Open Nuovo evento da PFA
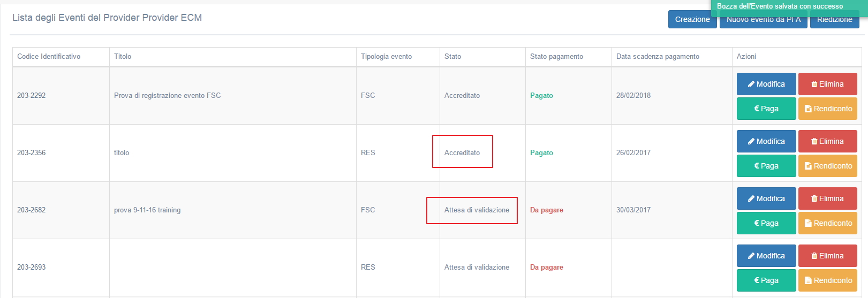 (763, 20)
